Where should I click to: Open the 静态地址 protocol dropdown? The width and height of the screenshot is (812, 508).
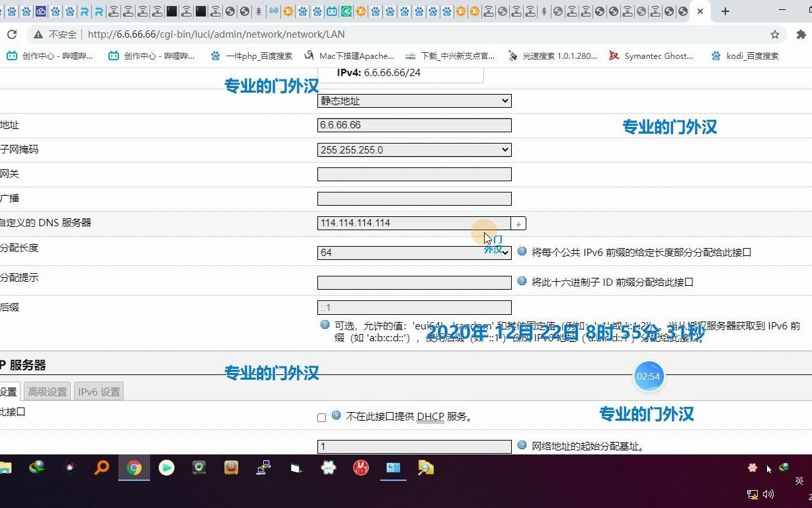point(414,101)
